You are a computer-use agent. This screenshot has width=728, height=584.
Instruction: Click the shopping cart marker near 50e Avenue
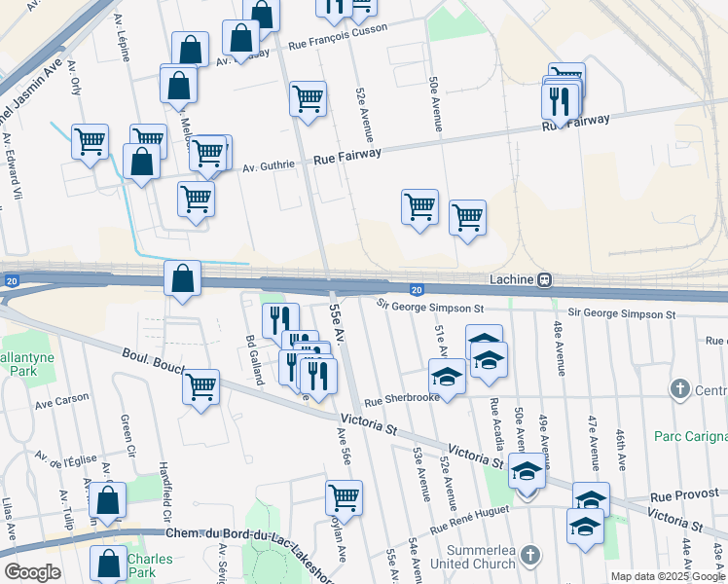(467, 220)
